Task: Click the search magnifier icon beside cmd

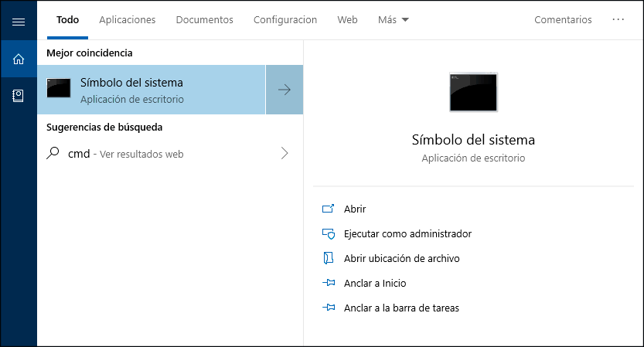Action: pos(53,154)
